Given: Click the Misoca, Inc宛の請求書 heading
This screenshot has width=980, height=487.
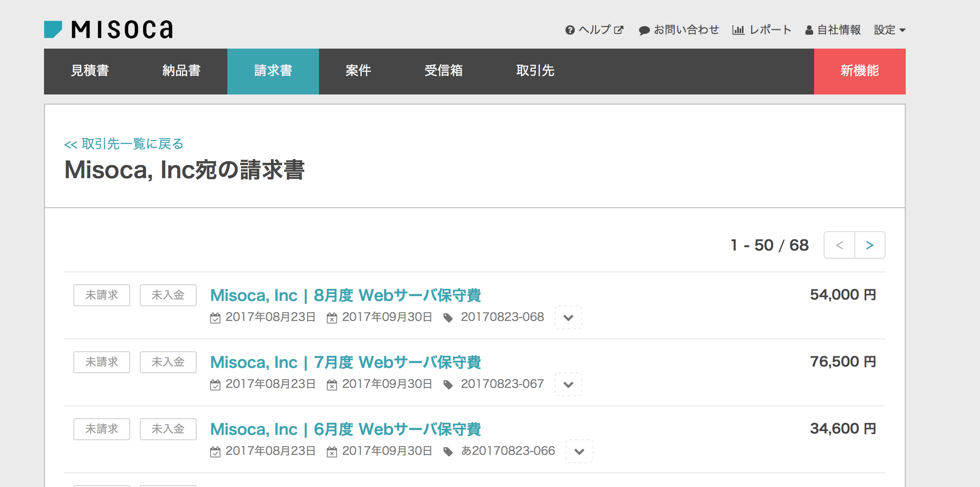Looking at the screenshot, I should [x=184, y=170].
